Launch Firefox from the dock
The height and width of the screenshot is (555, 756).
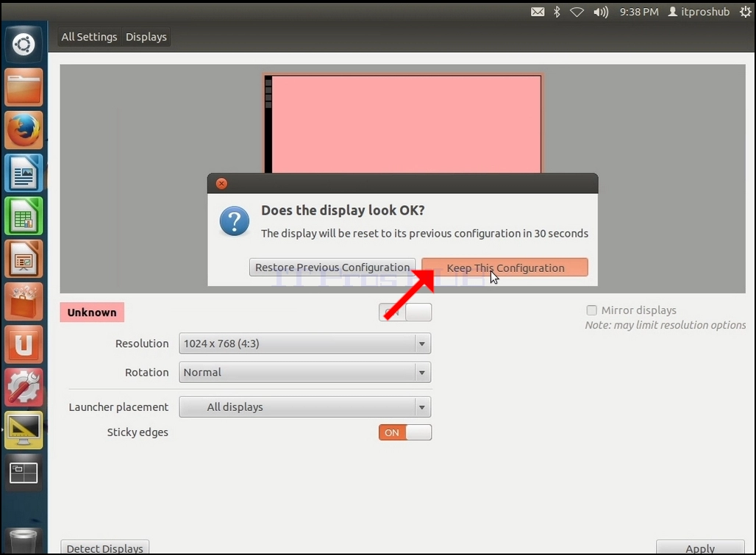24,129
